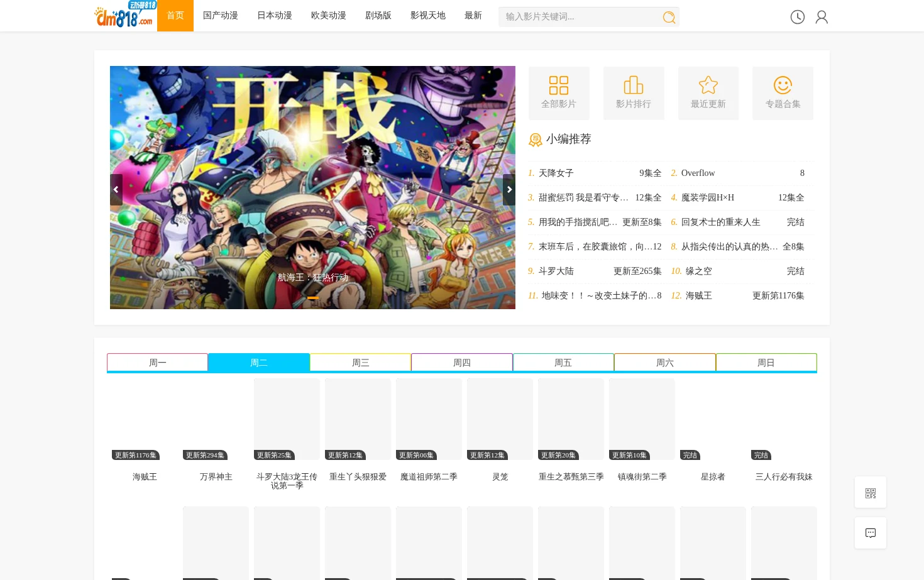Image resolution: width=924 pixels, height=580 pixels.
Task: Switch to 周二 schedule tab
Action: (x=259, y=363)
